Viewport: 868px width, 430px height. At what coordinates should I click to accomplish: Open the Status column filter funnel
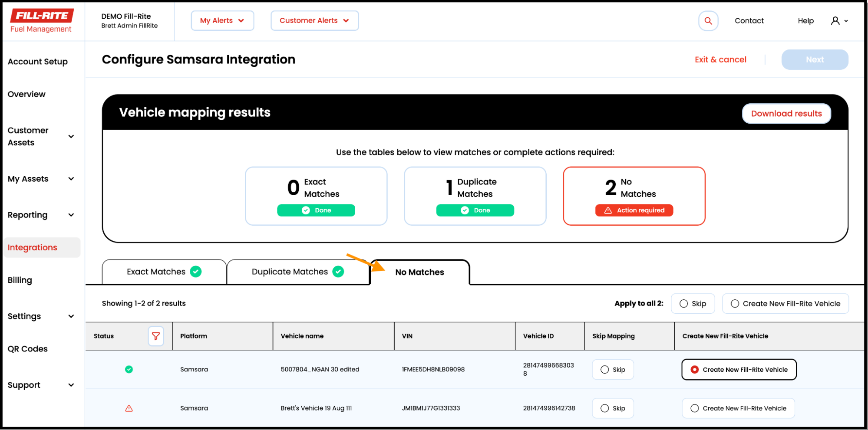(x=156, y=336)
